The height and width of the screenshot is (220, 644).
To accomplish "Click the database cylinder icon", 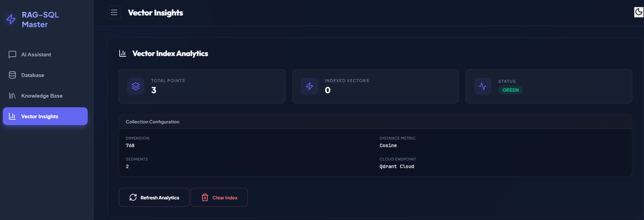I will pyautogui.click(x=12, y=75).
